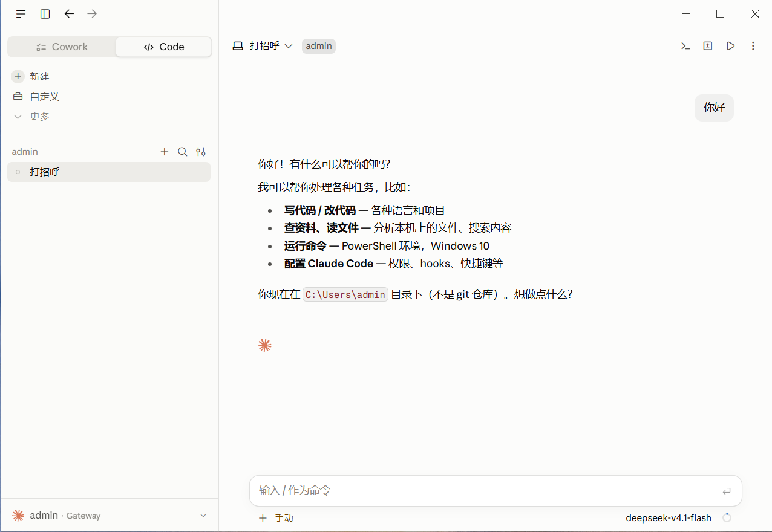Image resolution: width=772 pixels, height=532 pixels.
Task: Open the 打招呼 title dropdown
Action: click(x=263, y=46)
